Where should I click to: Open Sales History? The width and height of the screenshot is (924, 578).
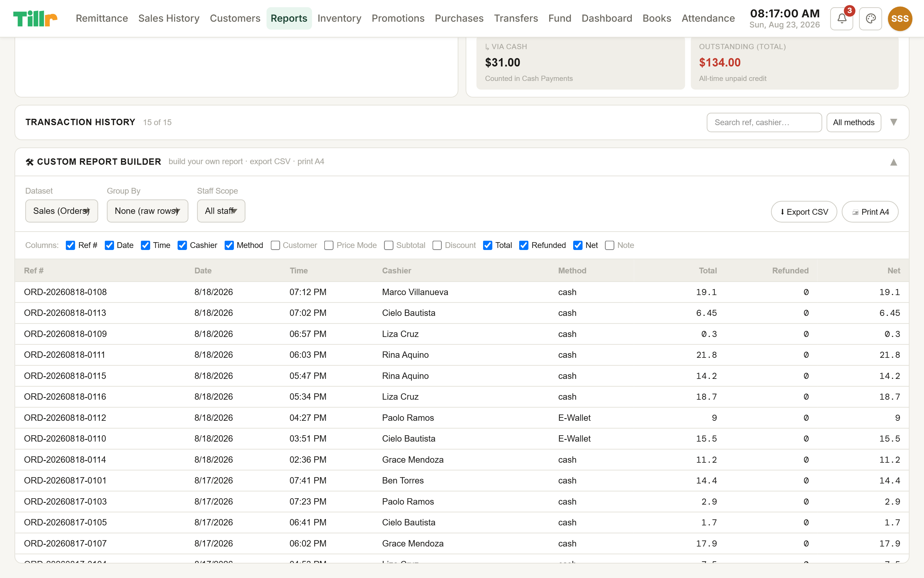point(169,18)
